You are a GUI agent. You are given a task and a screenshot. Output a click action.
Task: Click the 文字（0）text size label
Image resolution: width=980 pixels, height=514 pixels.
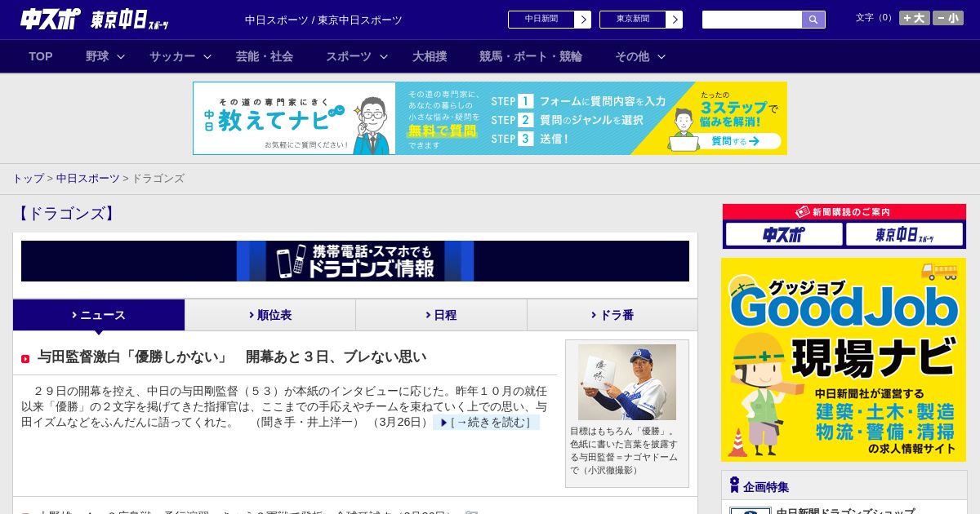tap(874, 18)
